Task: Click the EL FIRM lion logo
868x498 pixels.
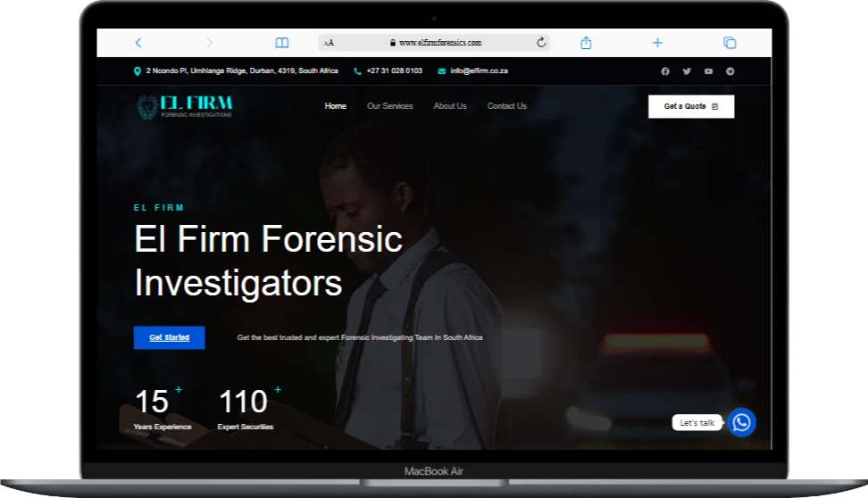Action: [x=184, y=107]
